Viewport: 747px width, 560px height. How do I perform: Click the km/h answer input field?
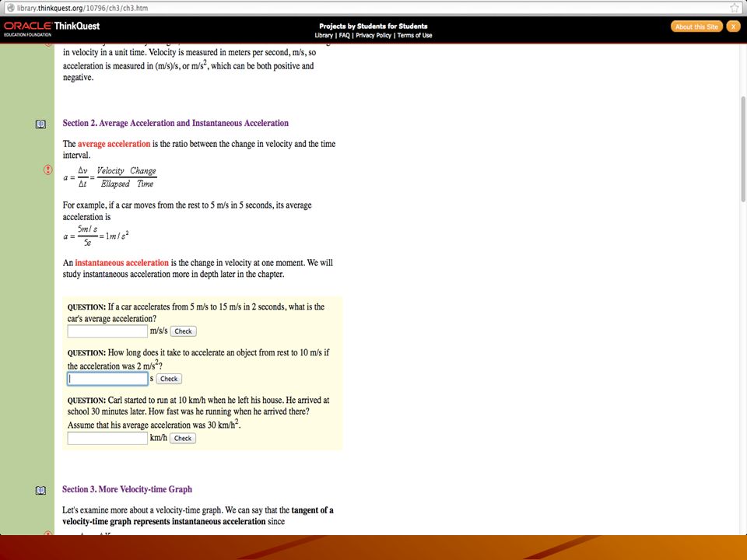pos(107,438)
